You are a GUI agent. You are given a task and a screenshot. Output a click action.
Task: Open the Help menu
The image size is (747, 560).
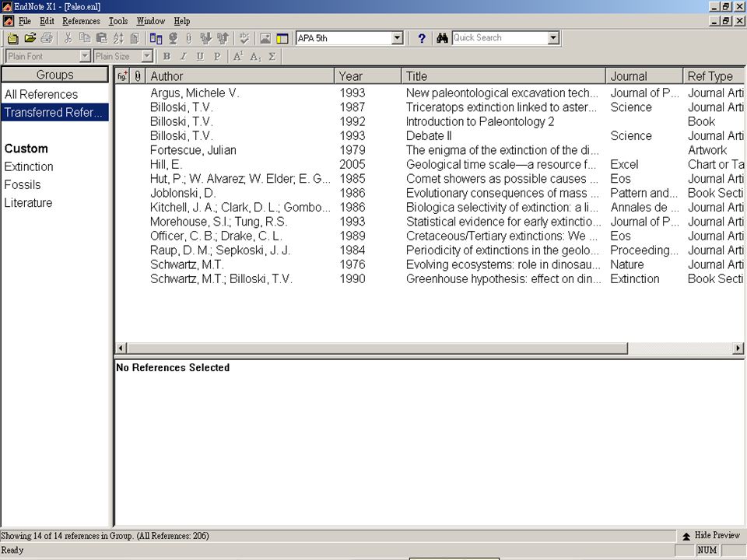click(x=182, y=21)
